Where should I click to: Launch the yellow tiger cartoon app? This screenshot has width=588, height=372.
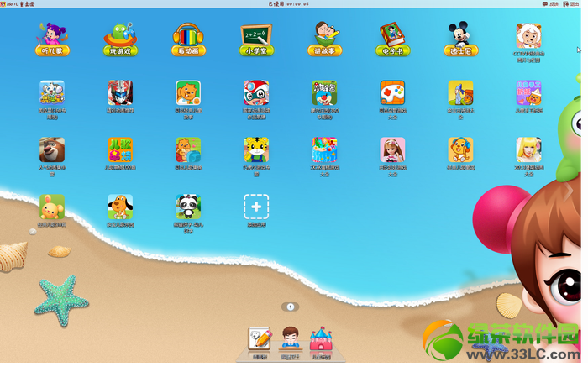point(256,149)
